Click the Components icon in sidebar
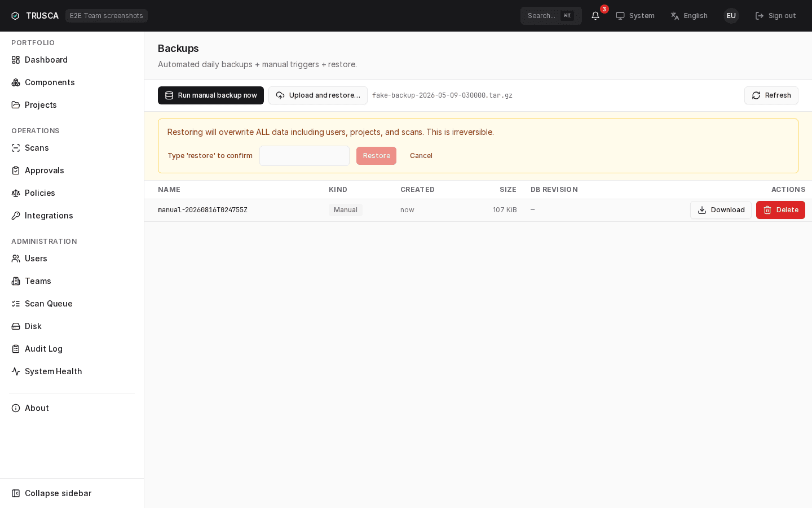This screenshot has height=508, width=812. [16, 82]
